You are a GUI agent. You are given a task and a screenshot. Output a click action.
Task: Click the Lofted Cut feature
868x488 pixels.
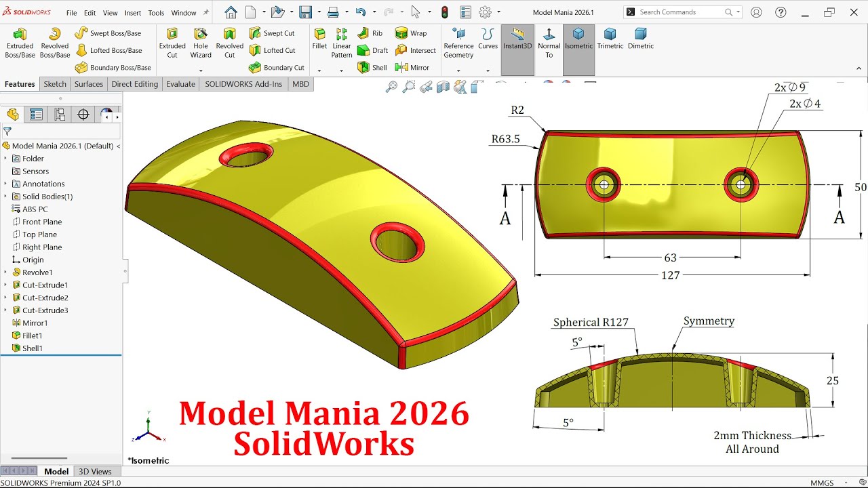(x=272, y=50)
